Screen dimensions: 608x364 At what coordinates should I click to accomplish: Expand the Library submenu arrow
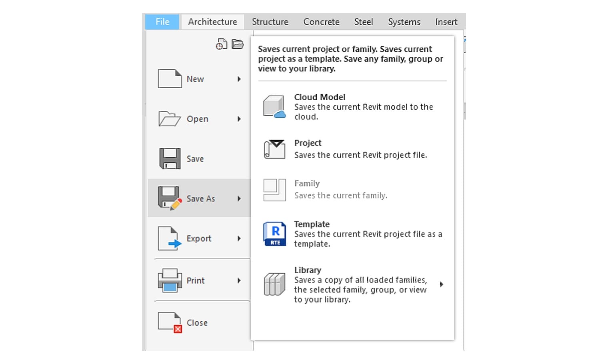coord(442,284)
